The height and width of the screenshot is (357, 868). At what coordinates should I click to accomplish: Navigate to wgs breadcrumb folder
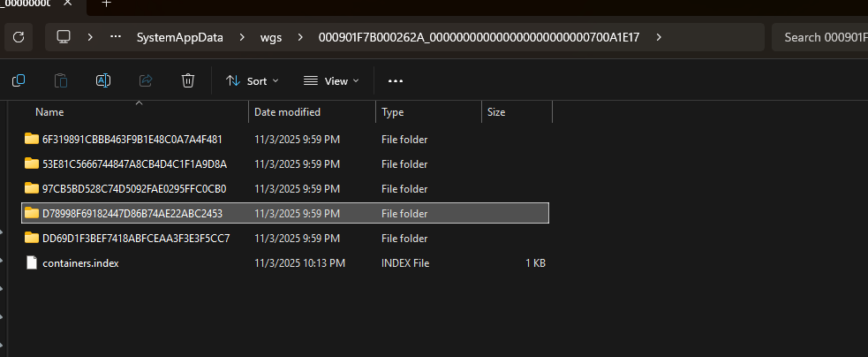[x=271, y=37]
